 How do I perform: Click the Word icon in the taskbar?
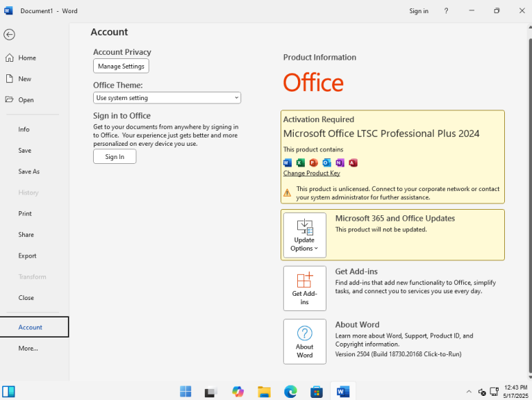pos(343,392)
